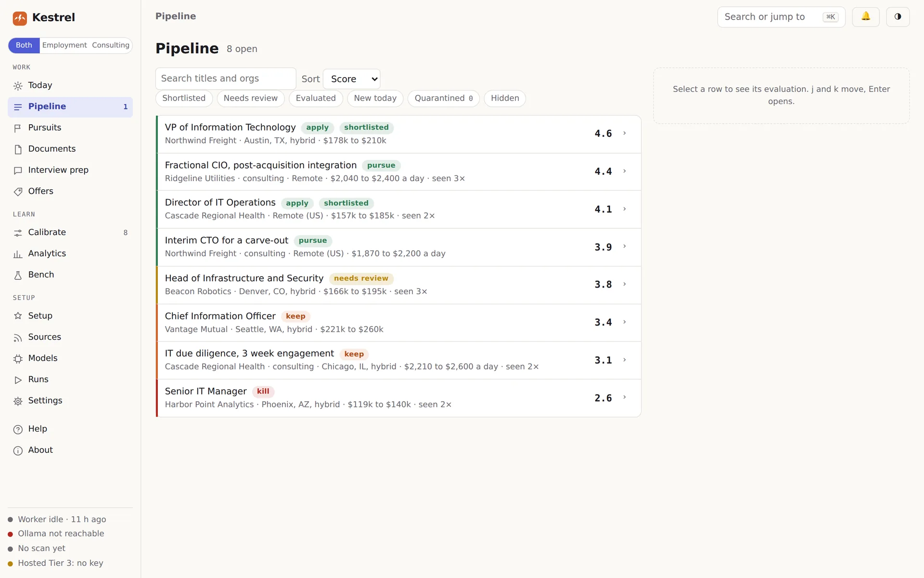Toggle the Evaluated filter chip
This screenshot has width=924, height=578.
316,98
